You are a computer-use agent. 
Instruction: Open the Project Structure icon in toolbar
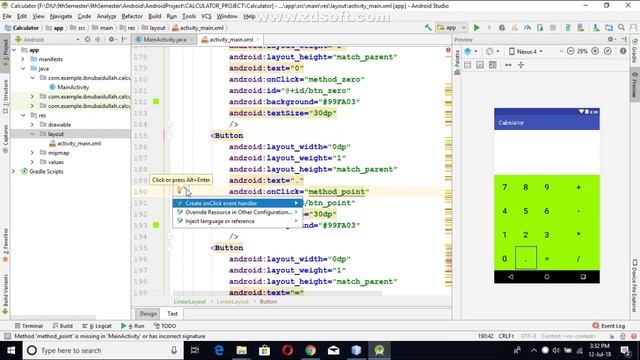click(609, 28)
